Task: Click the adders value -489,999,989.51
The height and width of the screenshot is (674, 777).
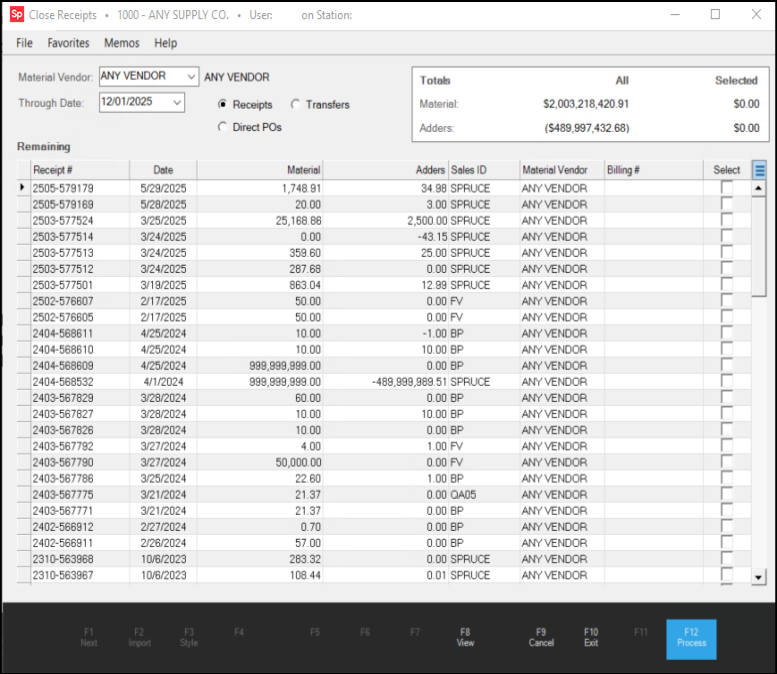Action: tap(409, 382)
